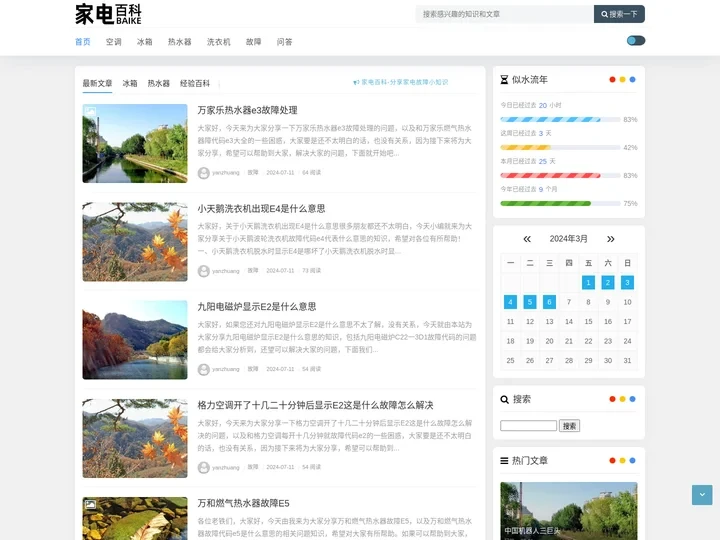720x540 pixels.
Task: Open the 首页 nav menu item
Action: [83, 42]
